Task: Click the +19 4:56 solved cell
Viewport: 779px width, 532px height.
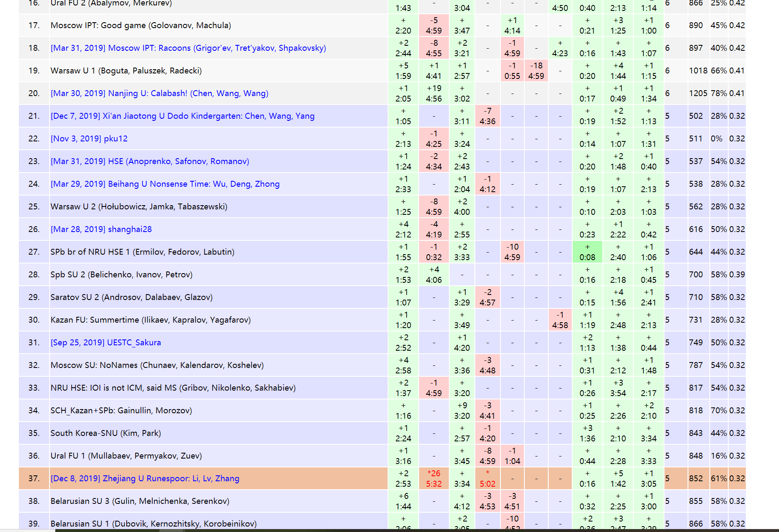Action: [434, 94]
